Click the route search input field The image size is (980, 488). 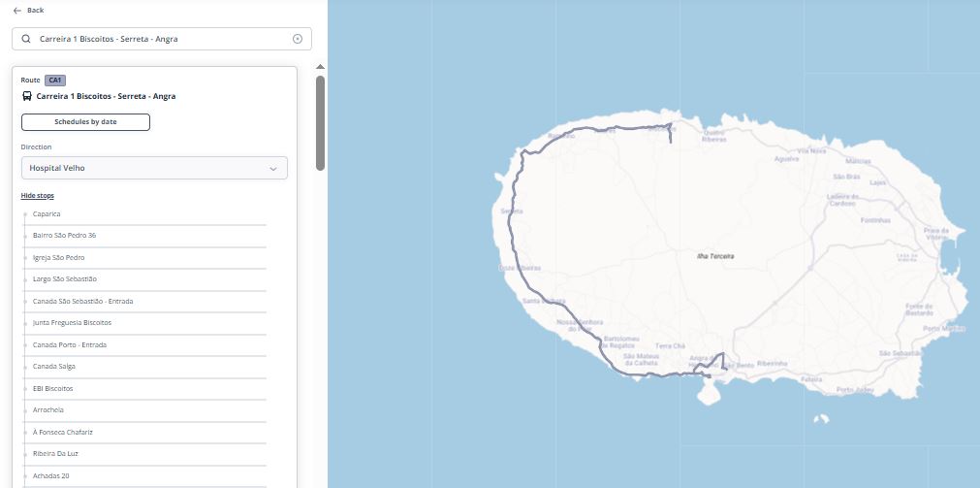tap(160, 39)
